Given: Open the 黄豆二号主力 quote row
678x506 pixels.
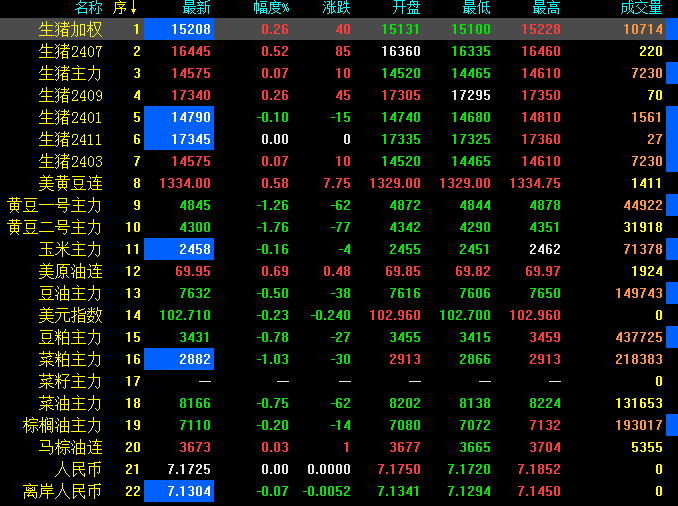Looking at the screenshot, I should 339,227.
